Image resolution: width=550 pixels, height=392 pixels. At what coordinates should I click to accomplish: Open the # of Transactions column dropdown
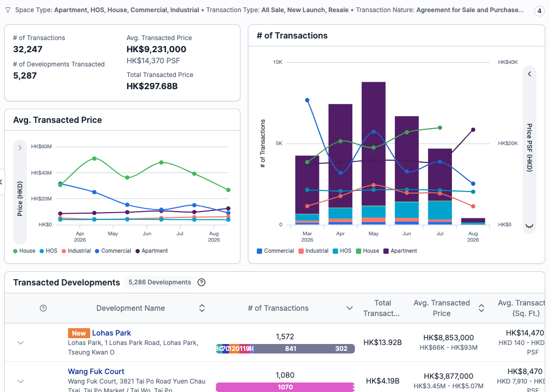coord(350,308)
